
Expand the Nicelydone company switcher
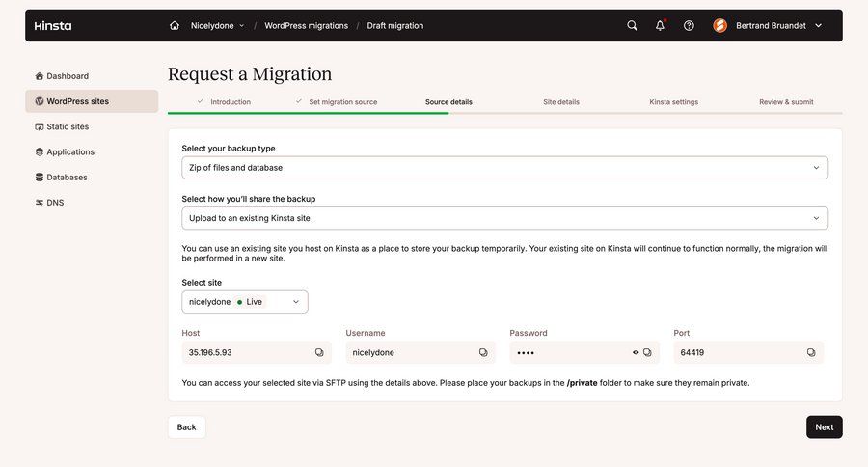click(x=218, y=26)
